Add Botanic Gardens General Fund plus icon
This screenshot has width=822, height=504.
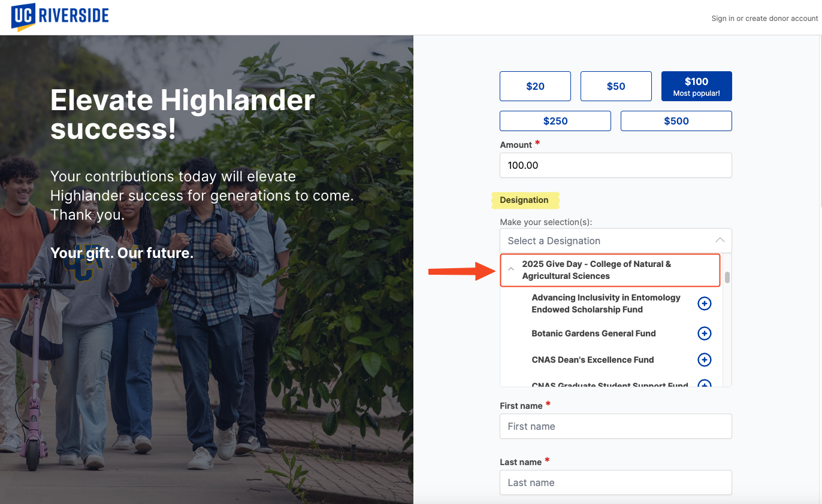tap(705, 333)
